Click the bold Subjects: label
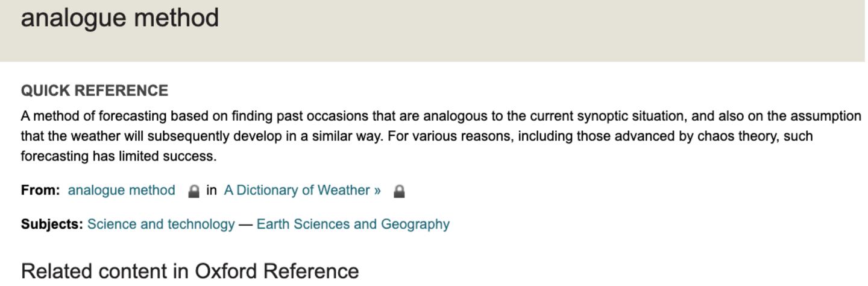Viewport: 868px width, 286px height. point(52,224)
